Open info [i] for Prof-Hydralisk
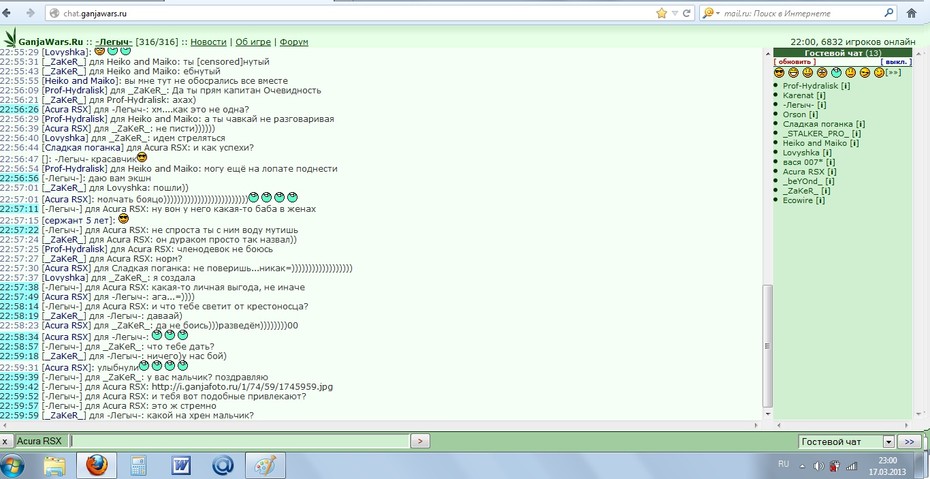 pyautogui.click(x=845, y=86)
